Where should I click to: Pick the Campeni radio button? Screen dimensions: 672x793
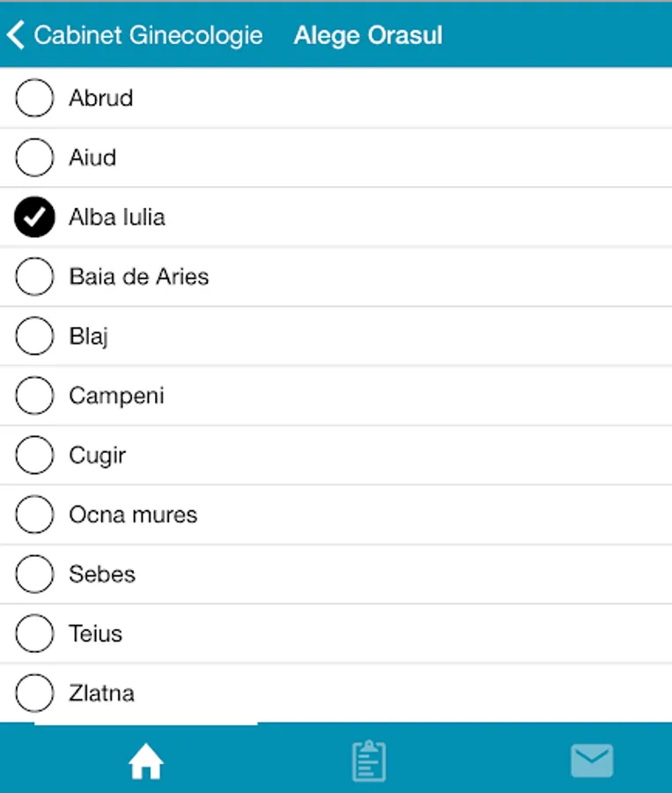click(x=34, y=396)
